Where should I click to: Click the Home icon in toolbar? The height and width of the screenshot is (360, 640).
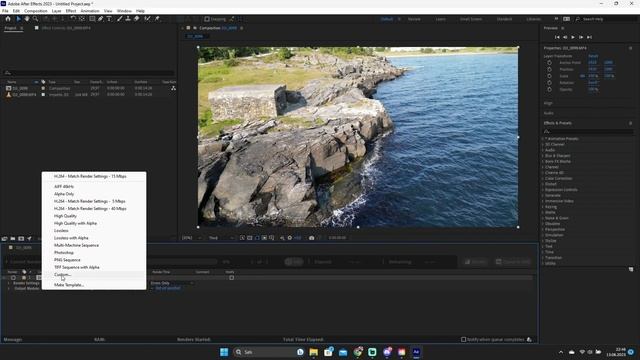pyautogui.click(x=8, y=19)
